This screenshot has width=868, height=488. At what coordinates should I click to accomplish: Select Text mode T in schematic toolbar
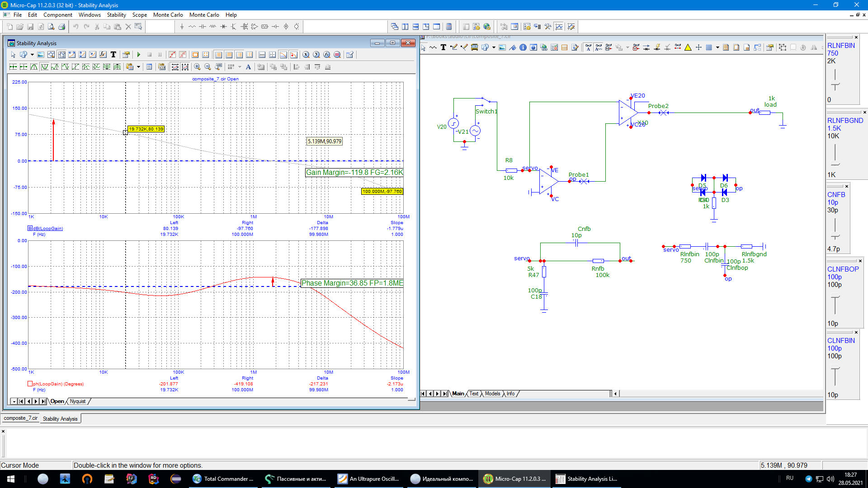(443, 47)
